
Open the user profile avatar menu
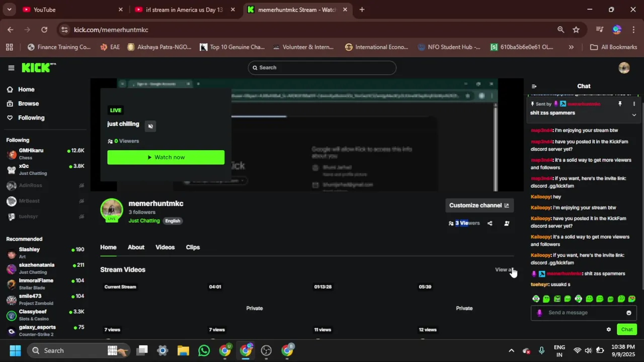tap(624, 68)
